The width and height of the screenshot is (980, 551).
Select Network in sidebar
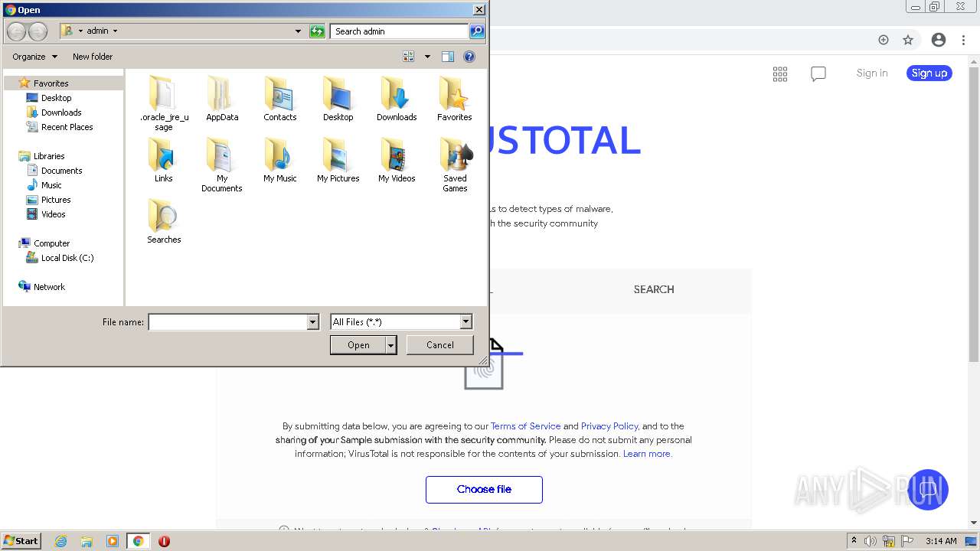[49, 287]
